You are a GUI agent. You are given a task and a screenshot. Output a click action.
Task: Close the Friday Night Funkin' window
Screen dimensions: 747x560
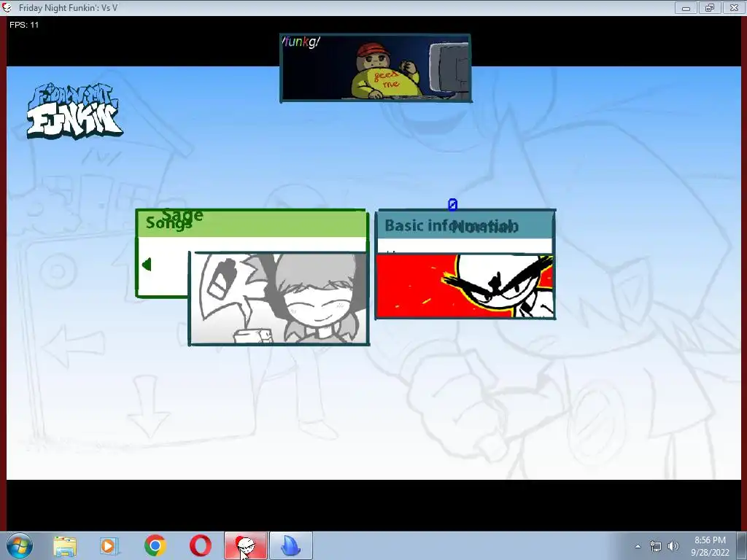click(x=734, y=7)
